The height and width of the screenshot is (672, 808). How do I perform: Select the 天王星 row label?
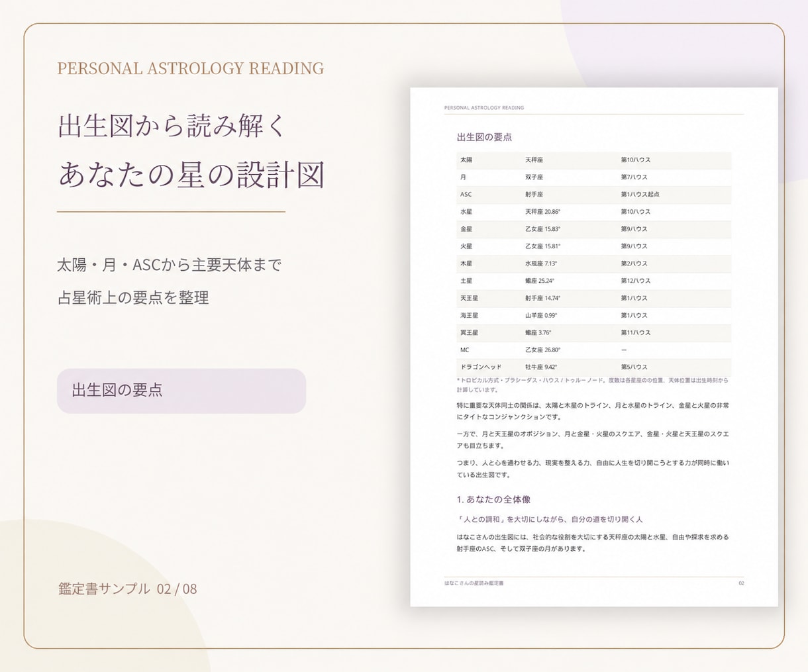469,298
